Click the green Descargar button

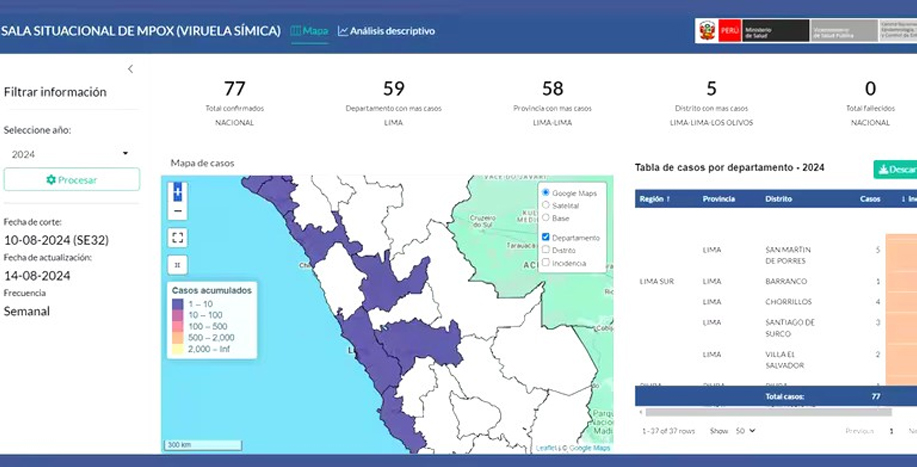tap(896, 169)
